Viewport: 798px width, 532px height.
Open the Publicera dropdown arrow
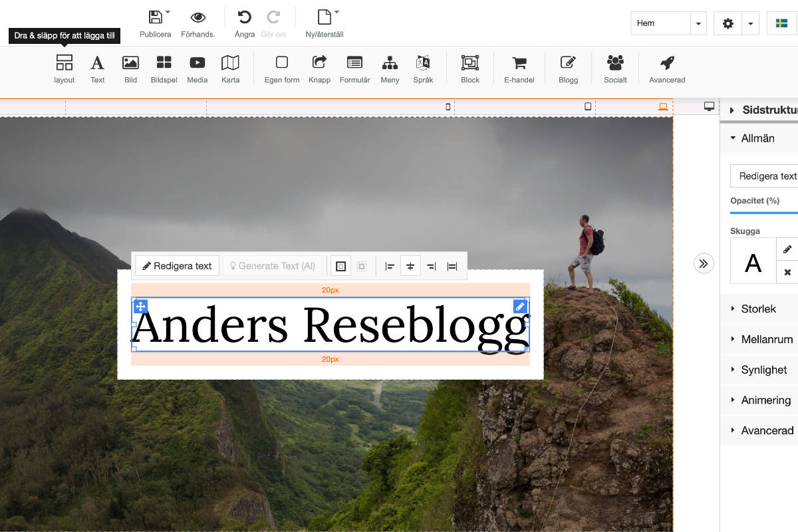click(x=168, y=12)
